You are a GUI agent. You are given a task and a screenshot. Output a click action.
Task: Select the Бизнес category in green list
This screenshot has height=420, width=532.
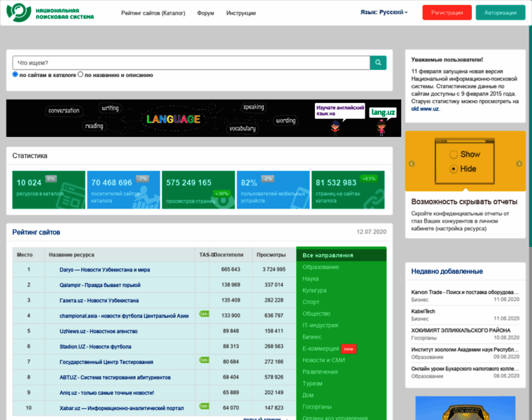(x=311, y=337)
